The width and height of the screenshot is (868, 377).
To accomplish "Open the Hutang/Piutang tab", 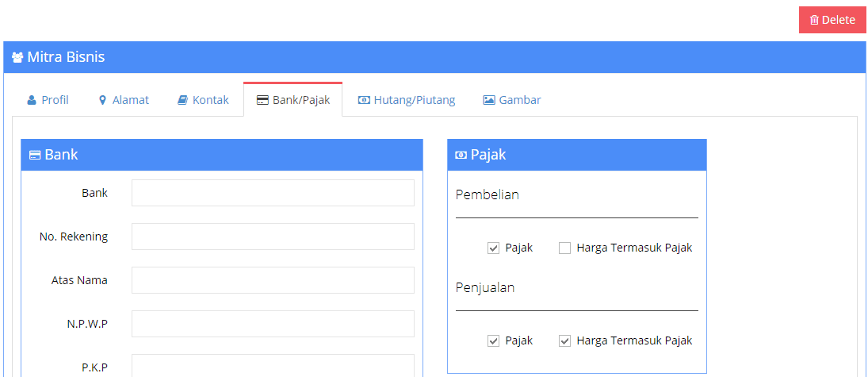I will [x=407, y=100].
